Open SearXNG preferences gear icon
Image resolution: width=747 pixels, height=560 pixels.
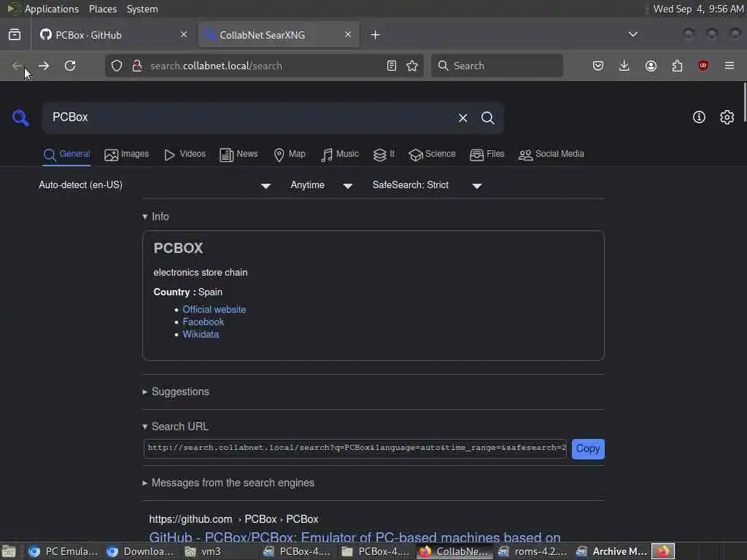click(727, 117)
